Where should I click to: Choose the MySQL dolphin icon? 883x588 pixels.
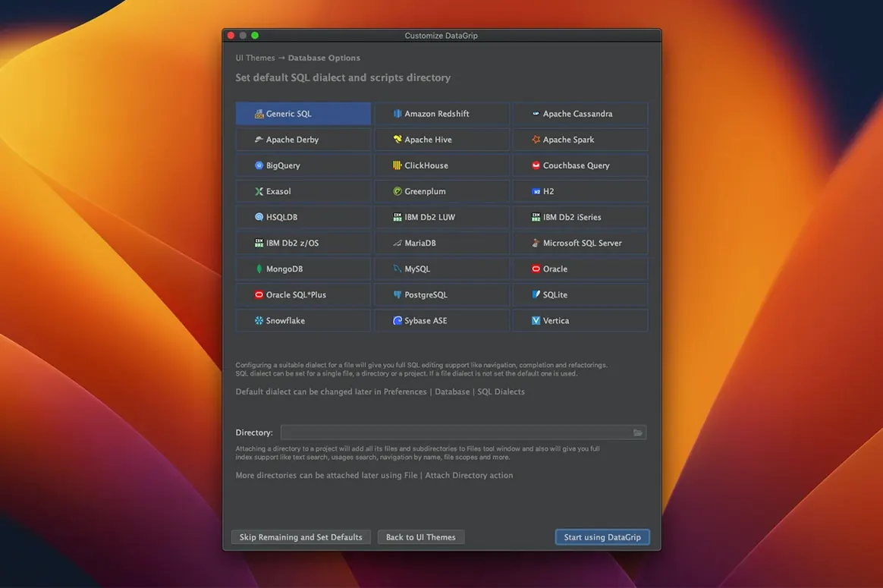point(398,269)
